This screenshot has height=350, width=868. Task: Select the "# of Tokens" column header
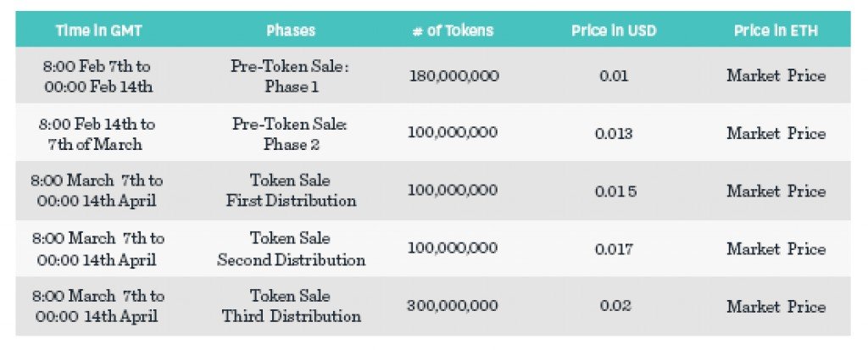[x=453, y=31]
